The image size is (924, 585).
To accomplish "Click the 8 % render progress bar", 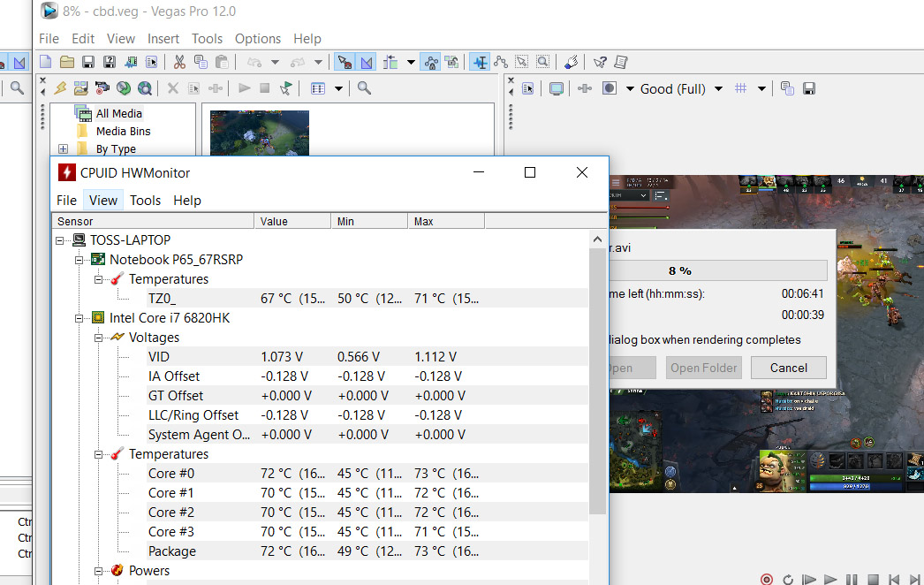I will [x=718, y=270].
